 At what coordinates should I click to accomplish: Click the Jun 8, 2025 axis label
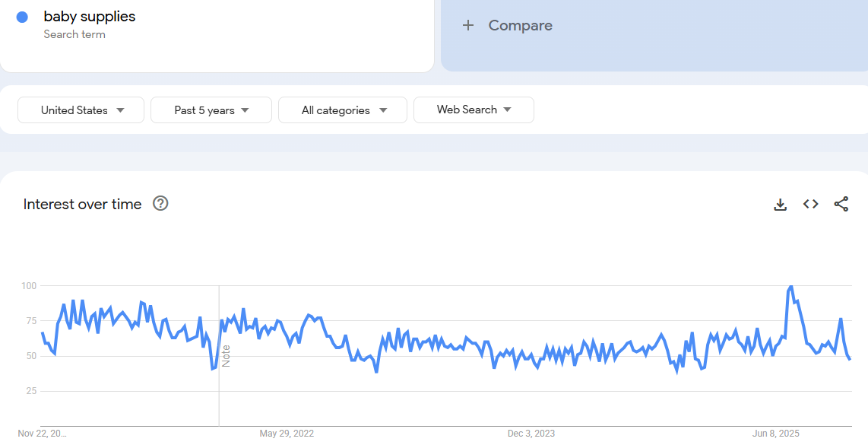[x=775, y=434]
